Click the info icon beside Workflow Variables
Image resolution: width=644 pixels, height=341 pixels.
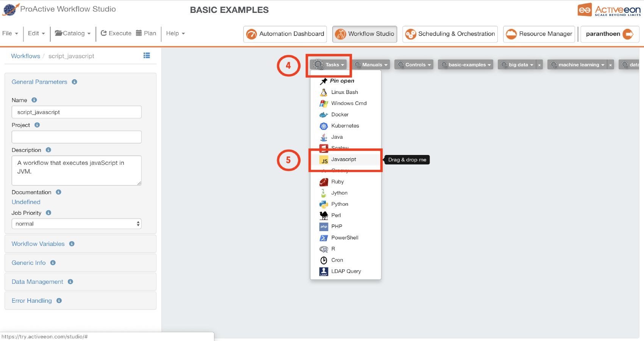(x=72, y=244)
